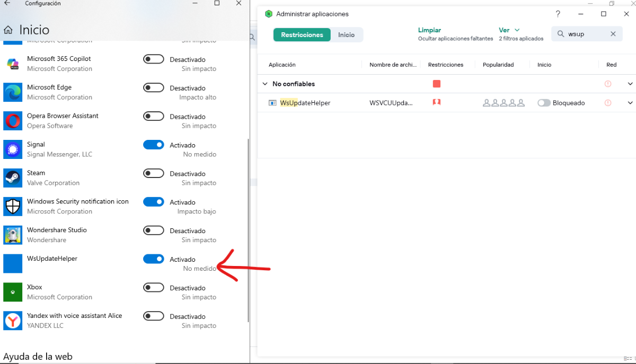This screenshot has height=364, width=636.
Task: Click the Steam app icon
Action: [x=13, y=178]
